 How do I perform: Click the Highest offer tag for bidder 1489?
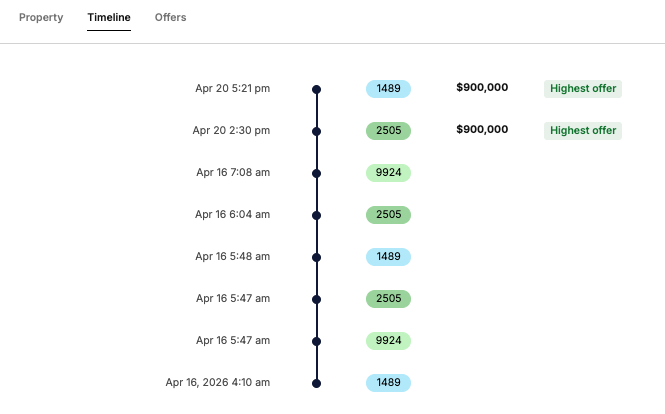tap(583, 89)
